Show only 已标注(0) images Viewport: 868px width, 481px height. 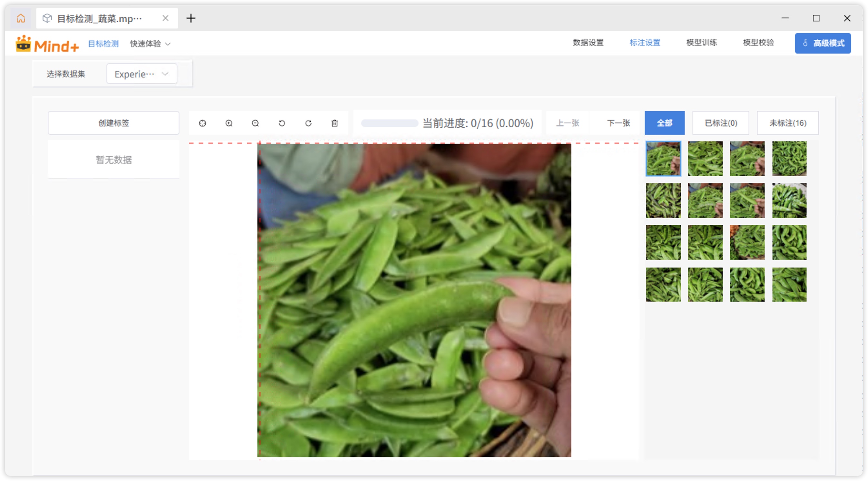(x=721, y=123)
